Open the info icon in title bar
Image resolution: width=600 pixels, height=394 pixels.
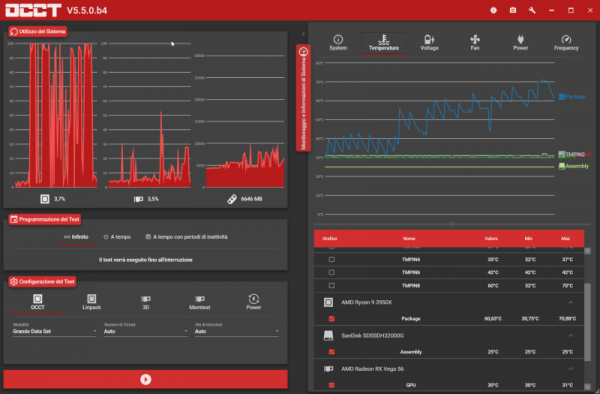click(493, 10)
